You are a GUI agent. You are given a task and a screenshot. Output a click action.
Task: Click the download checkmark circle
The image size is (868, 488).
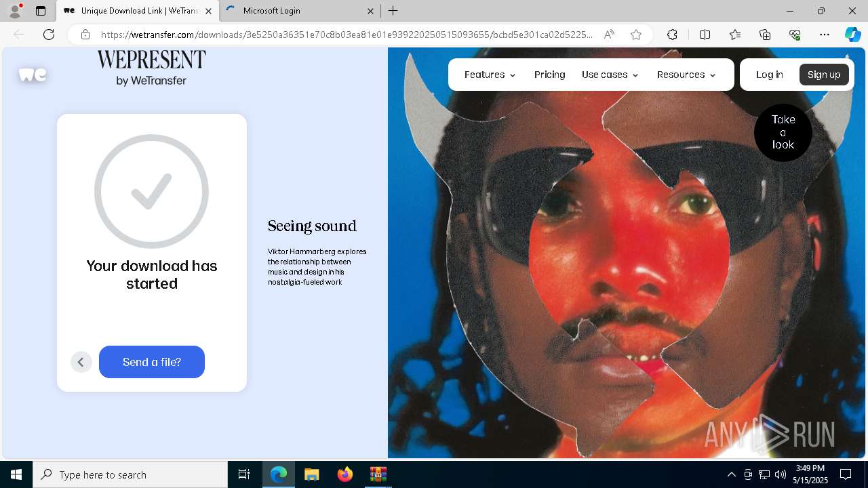point(152,191)
